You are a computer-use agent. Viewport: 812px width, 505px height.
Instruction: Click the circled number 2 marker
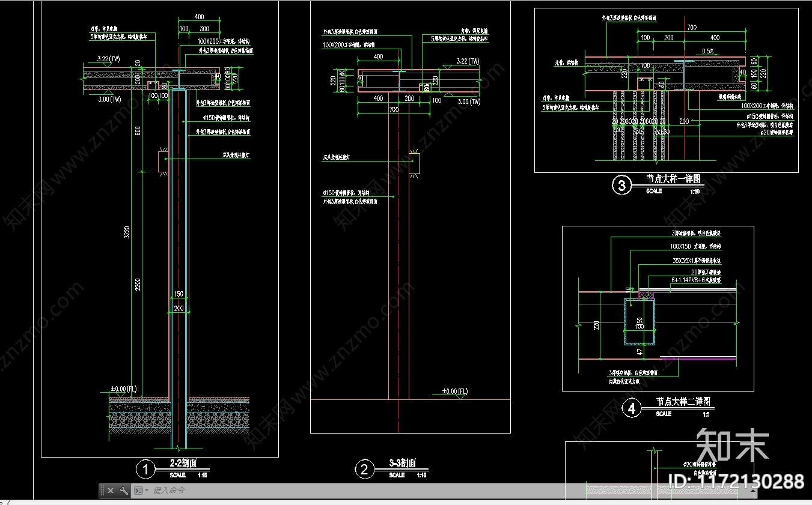(x=364, y=469)
